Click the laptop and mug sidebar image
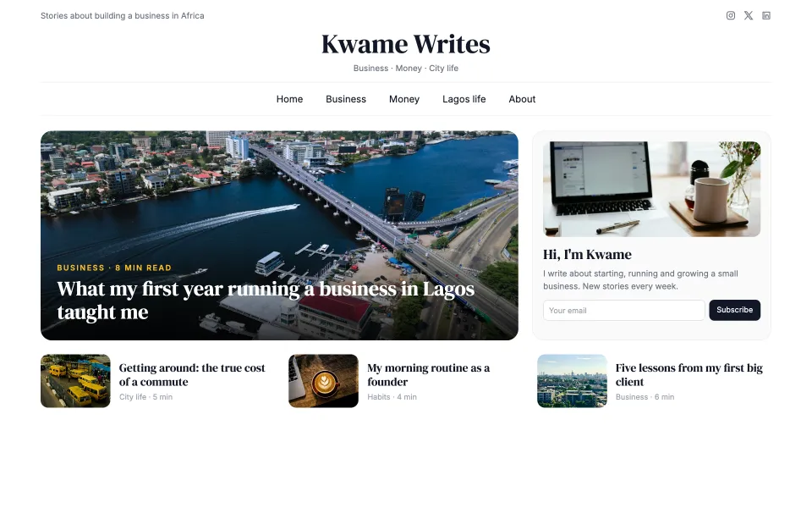This screenshot has width=812, height=508. click(651, 189)
